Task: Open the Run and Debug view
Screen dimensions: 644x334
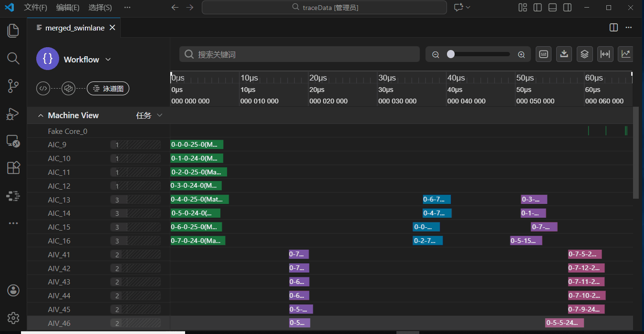Action: pyautogui.click(x=13, y=114)
